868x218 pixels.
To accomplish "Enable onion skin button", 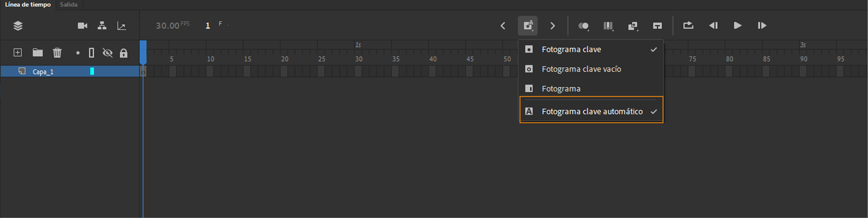I will [x=583, y=26].
